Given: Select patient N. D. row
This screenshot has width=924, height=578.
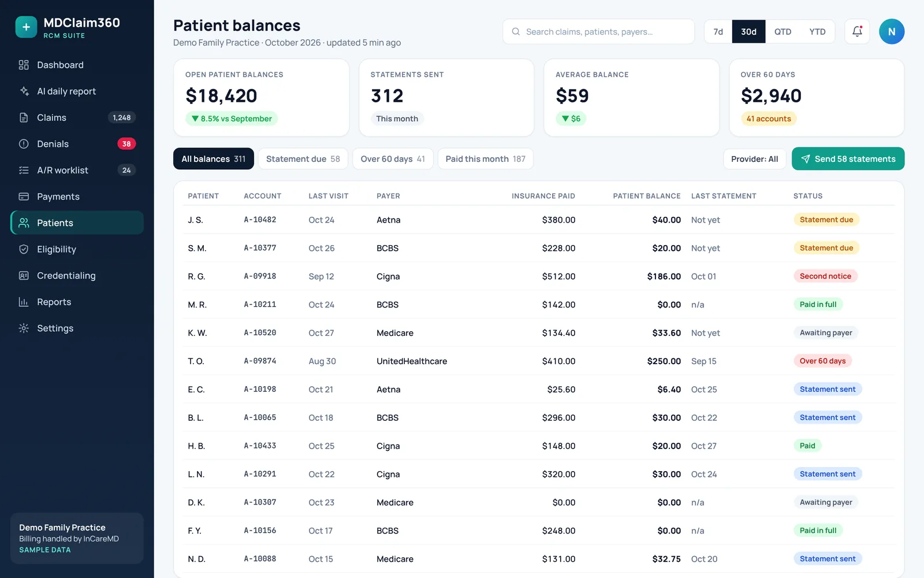Looking at the screenshot, I should (x=539, y=559).
